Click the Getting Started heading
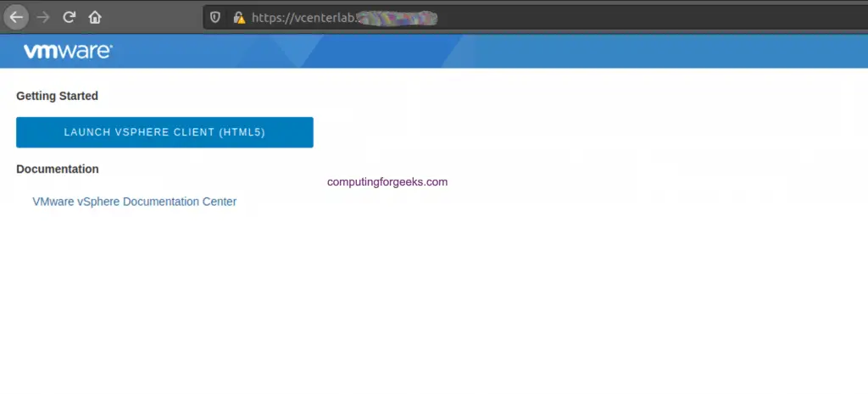The width and height of the screenshot is (868, 394). [x=57, y=96]
